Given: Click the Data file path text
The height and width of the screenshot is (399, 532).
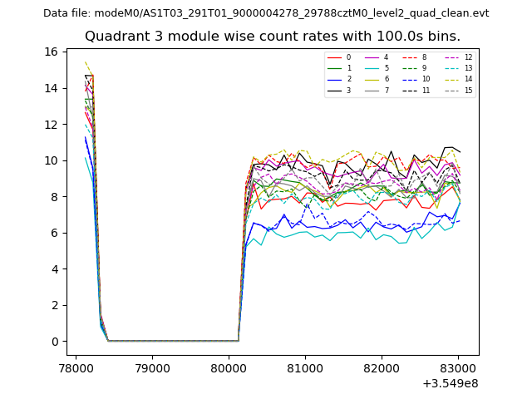Looking at the screenshot, I should (266, 13).
